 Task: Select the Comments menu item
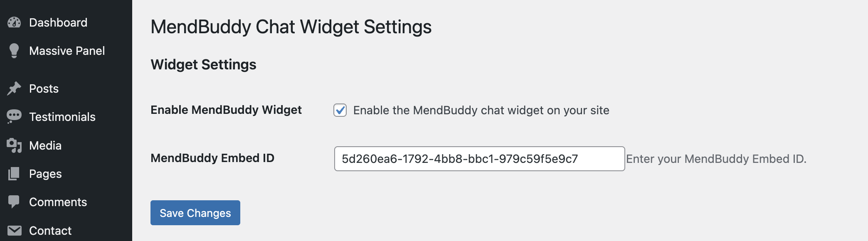(x=58, y=202)
